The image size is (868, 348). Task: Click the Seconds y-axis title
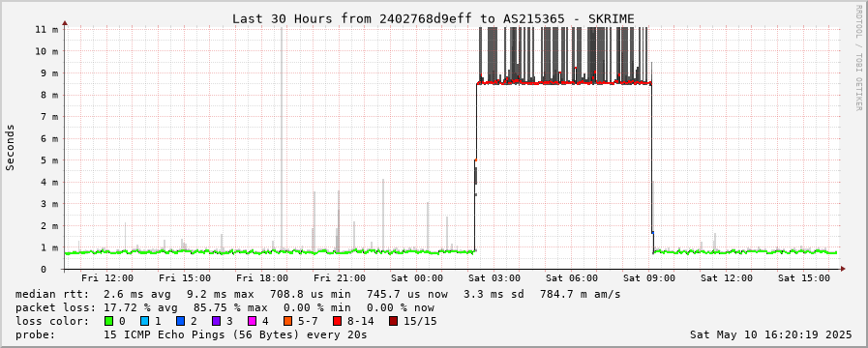(x=11, y=147)
